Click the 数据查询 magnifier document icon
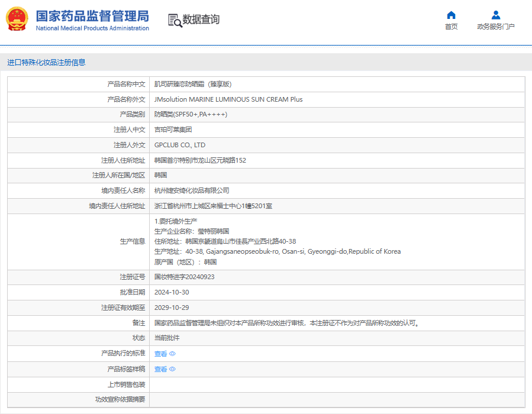This screenshot has height=414, width=532. coord(175,20)
